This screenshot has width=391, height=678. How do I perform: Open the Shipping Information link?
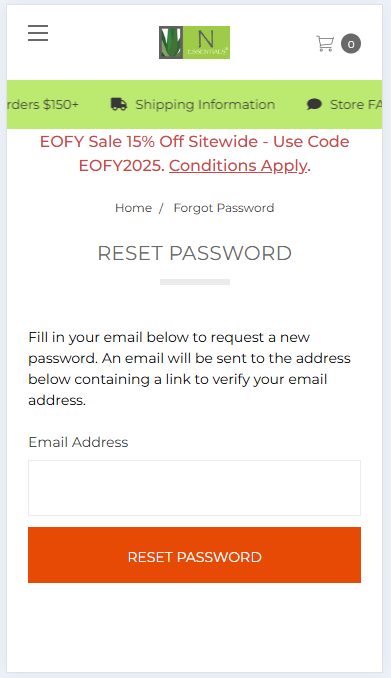(x=205, y=105)
